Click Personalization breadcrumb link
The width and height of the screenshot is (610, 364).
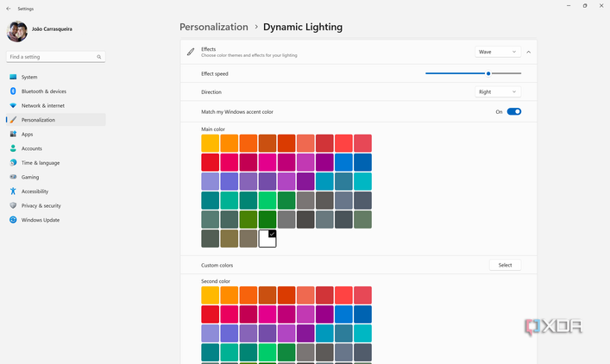[x=214, y=27]
